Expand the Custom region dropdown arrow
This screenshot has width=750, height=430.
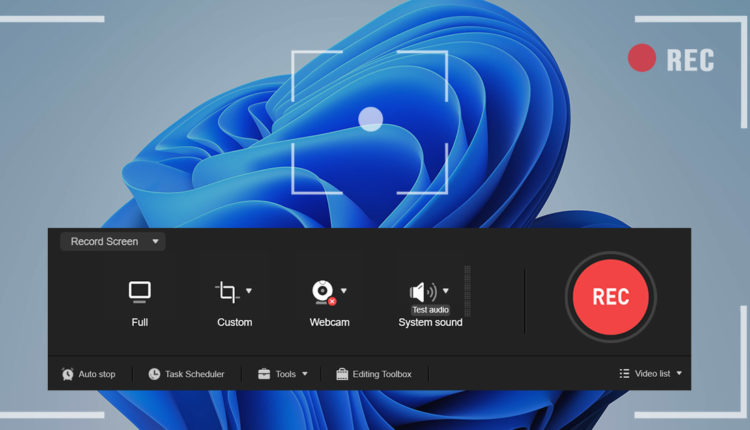click(249, 291)
